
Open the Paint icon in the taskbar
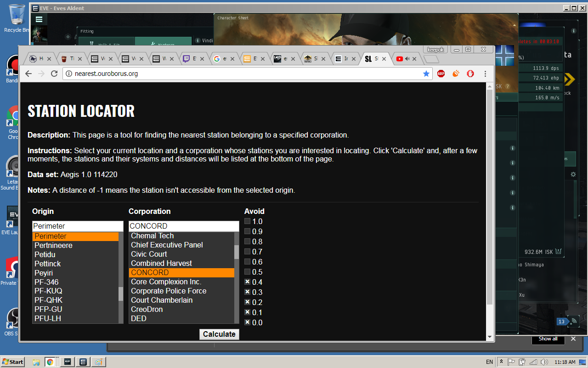pos(98,362)
